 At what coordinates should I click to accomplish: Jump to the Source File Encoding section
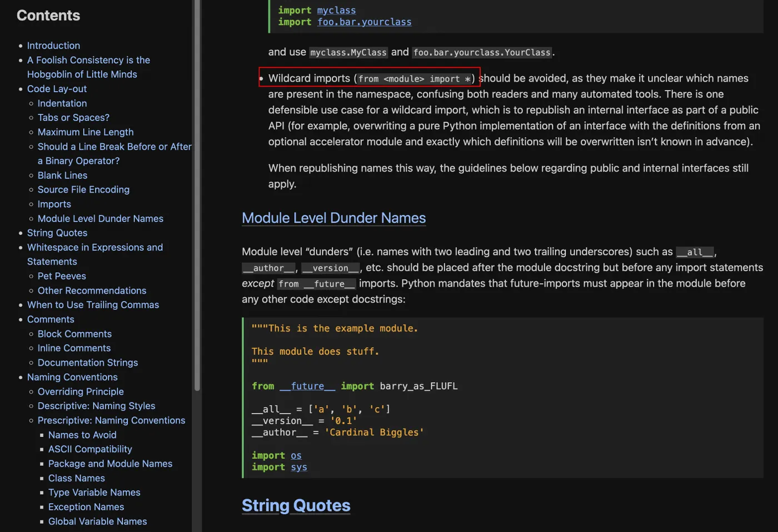[x=83, y=190]
